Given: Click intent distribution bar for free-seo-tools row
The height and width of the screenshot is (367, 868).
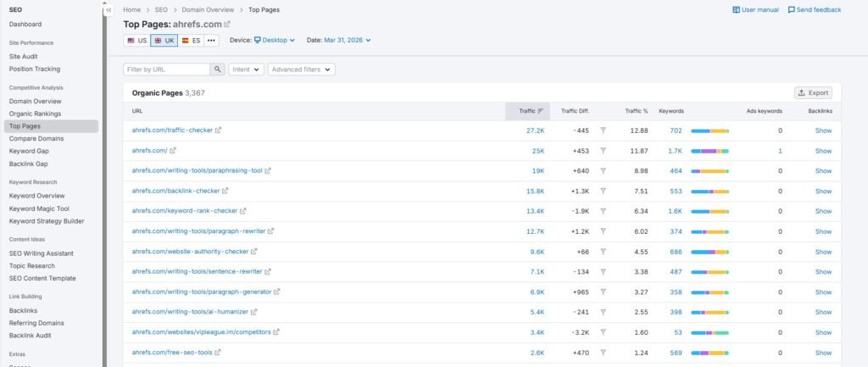Looking at the screenshot, I should coord(709,353).
